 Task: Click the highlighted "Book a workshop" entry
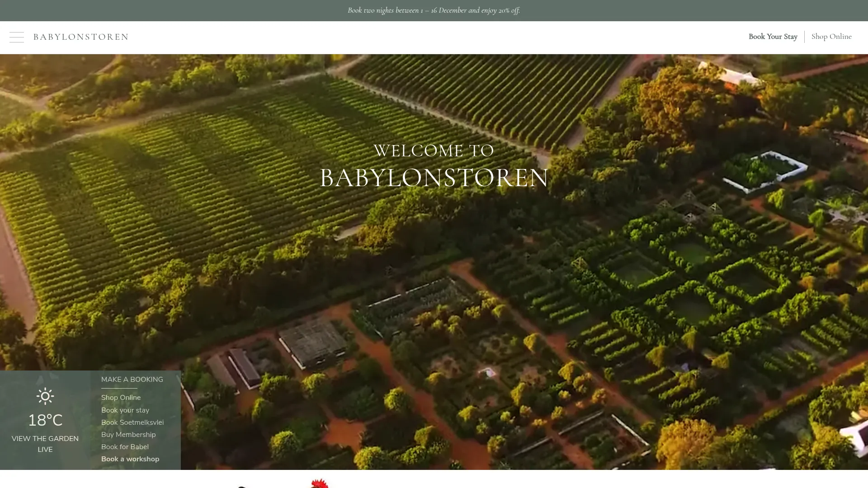(130, 459)
